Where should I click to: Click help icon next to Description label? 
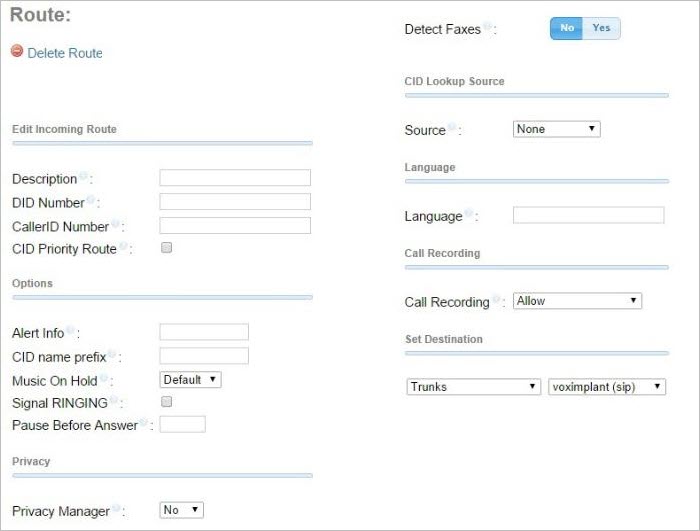[x=84, y=176]
